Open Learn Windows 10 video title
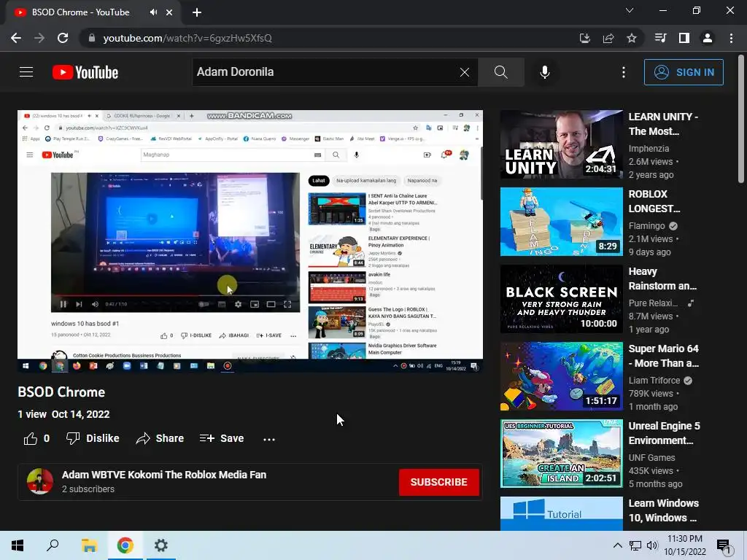The height and width of the screenshot is (560, 747). 664,510
